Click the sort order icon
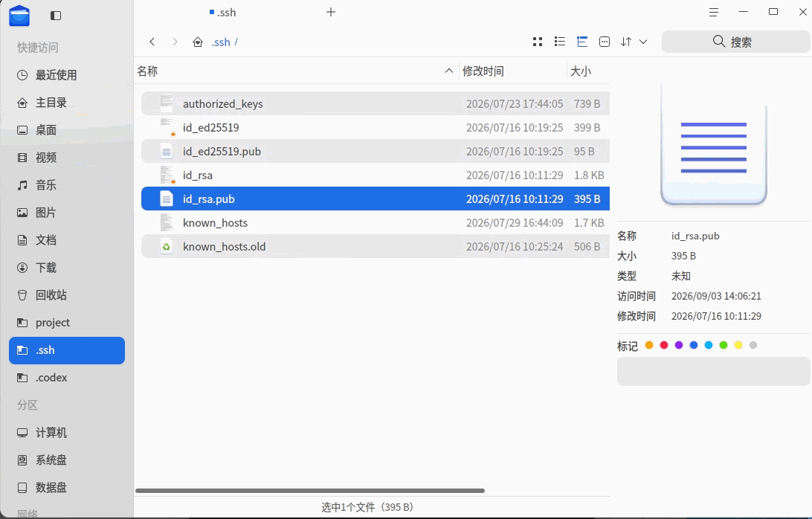812x519 pixels. 626,42
